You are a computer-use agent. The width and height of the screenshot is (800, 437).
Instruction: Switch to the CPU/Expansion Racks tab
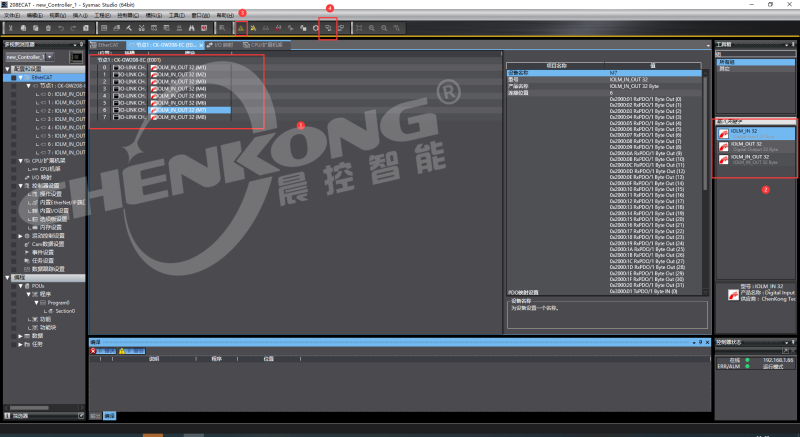[264, 45]
